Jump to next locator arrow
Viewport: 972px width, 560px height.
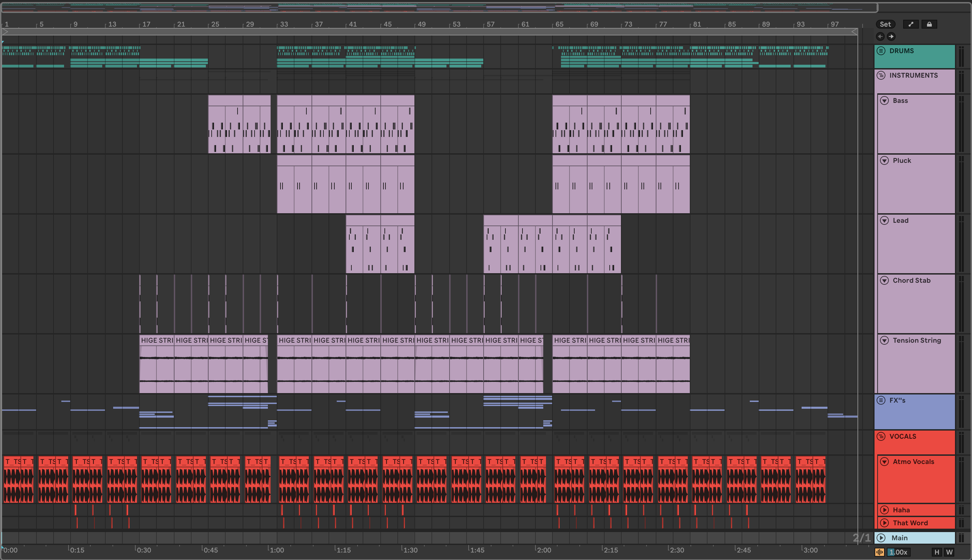pyautogui.click(x=891, y=36)
